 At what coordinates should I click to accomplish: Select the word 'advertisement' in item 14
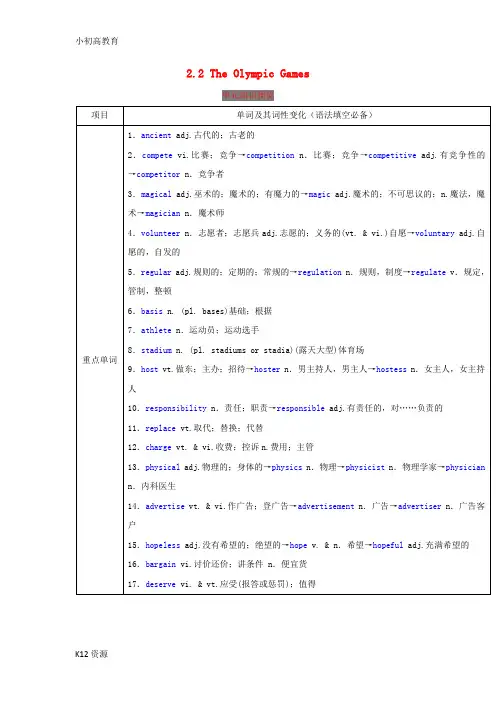click(x=325, y=506)
